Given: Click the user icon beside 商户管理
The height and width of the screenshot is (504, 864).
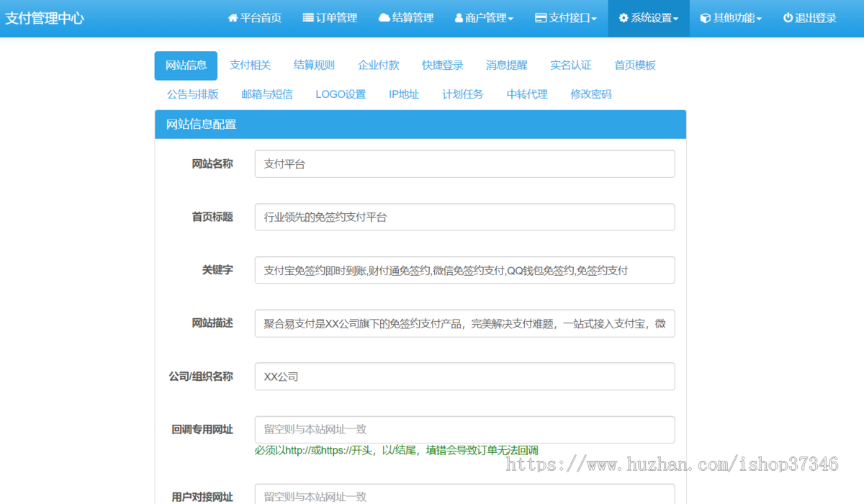Looking at the screenshot, I should tap(459, 18).
